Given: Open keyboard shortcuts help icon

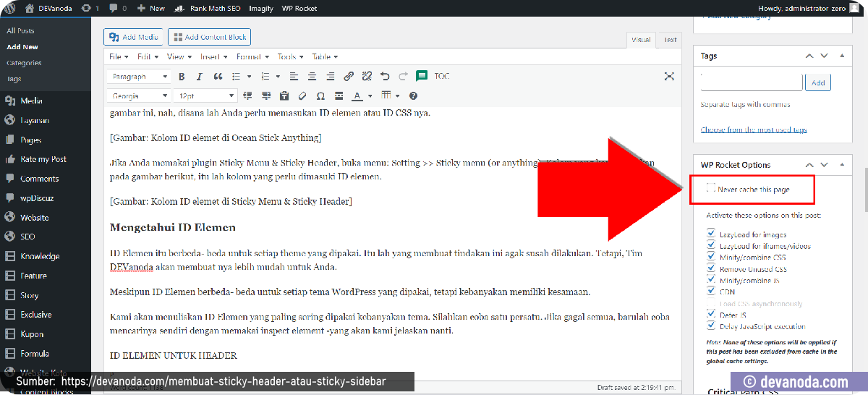Looking at the screenshot, I should tap(413, 95).
